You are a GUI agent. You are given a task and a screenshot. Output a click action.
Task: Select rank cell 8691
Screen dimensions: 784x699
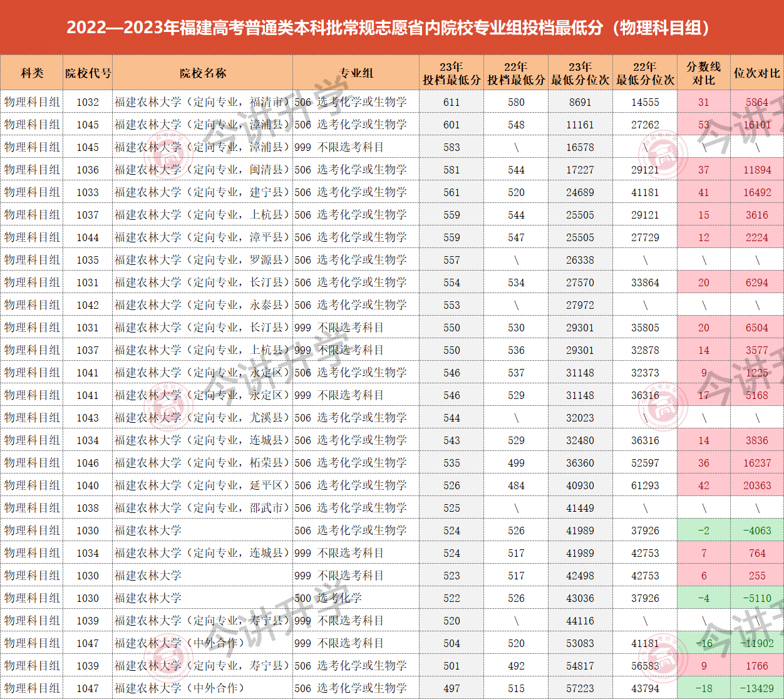pos(580,102)
